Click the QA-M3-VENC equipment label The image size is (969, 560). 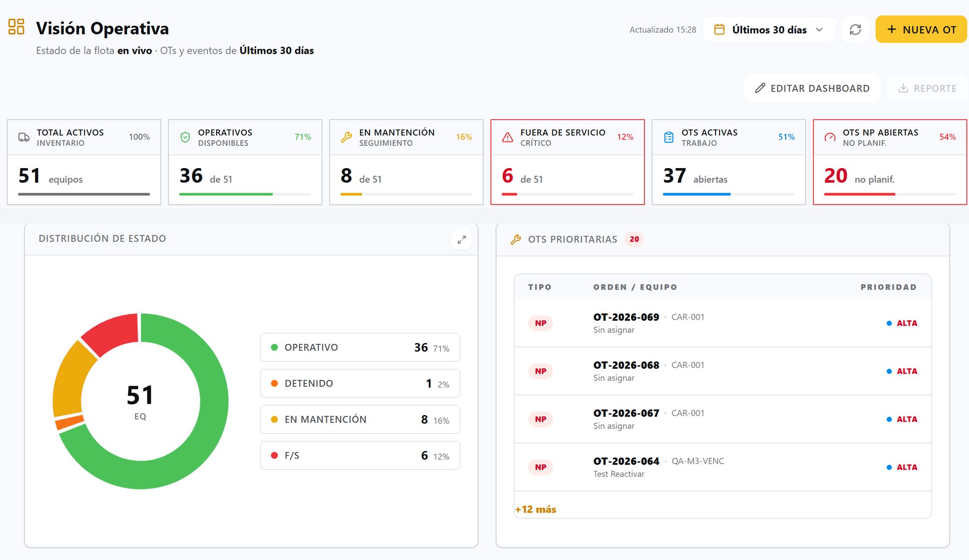click(698, 461)
